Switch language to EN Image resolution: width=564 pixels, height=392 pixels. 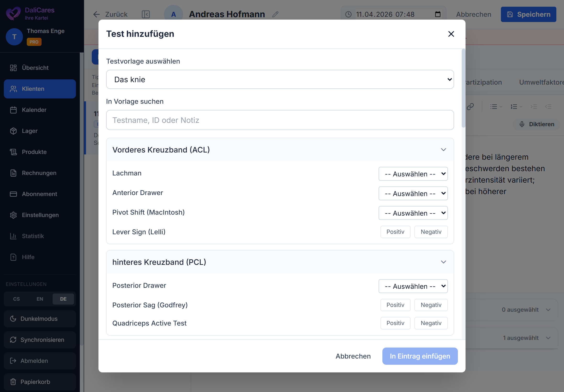[x=40, y=299]
